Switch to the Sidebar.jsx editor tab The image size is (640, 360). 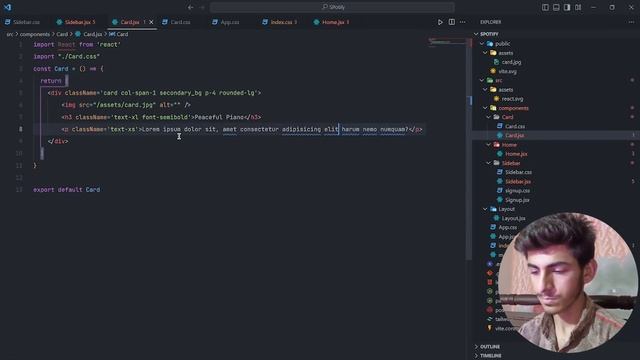[x=76, y=22]
